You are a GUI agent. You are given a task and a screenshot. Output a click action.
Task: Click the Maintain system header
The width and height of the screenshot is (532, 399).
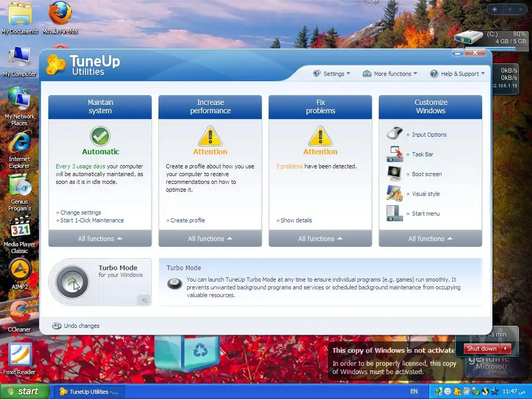[100, 107]
